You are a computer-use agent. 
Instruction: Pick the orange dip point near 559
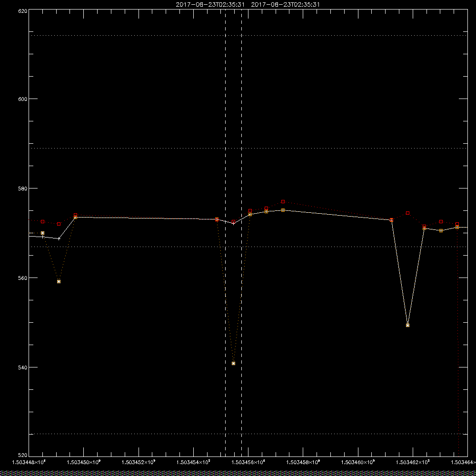[x=59, y=281]
